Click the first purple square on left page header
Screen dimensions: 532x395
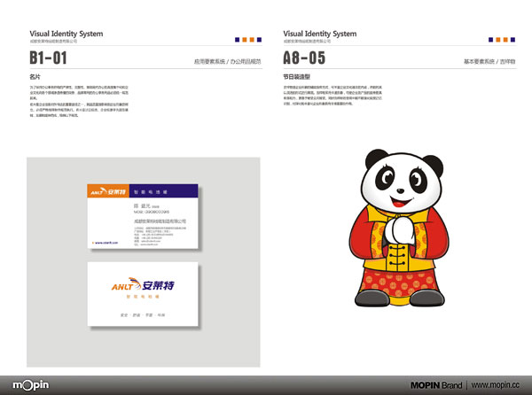tap(237, 39)
